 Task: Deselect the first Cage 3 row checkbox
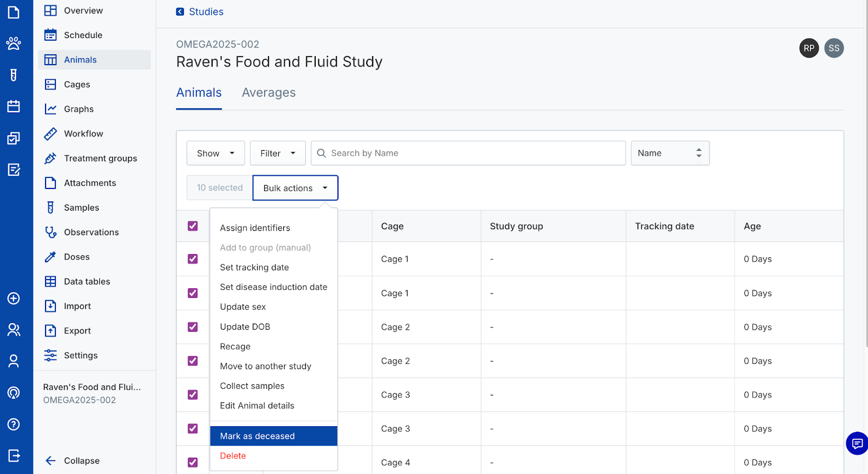[x=193, y=395]
